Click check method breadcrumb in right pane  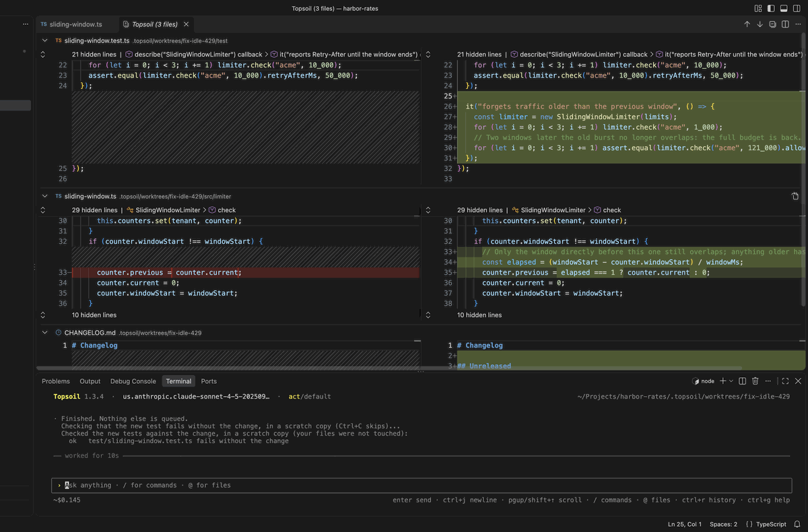pos(607,210)
